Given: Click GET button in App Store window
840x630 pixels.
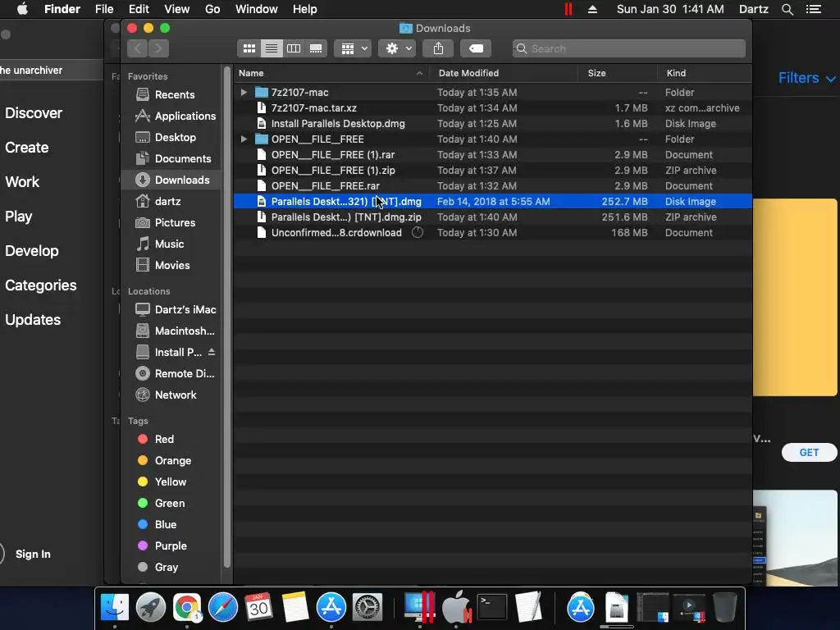Looking at the screenshot, I should (x=809, y=453).
